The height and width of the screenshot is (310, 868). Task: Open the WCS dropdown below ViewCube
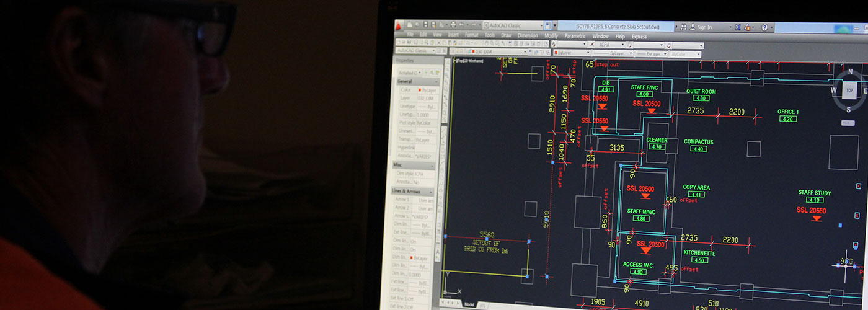[x=848, y=123]
